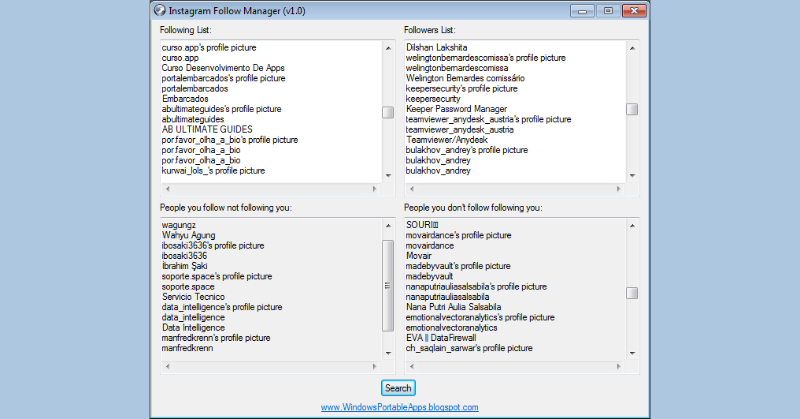Click the Followers List vertical scroll thumb

click(x=632, y=109)
